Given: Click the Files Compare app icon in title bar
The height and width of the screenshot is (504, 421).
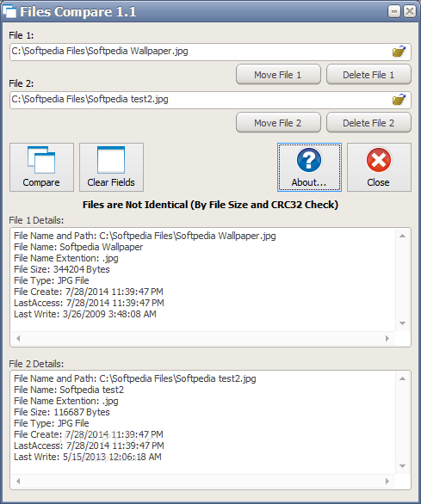Looking at the screenshot, I should click(9, 11).
